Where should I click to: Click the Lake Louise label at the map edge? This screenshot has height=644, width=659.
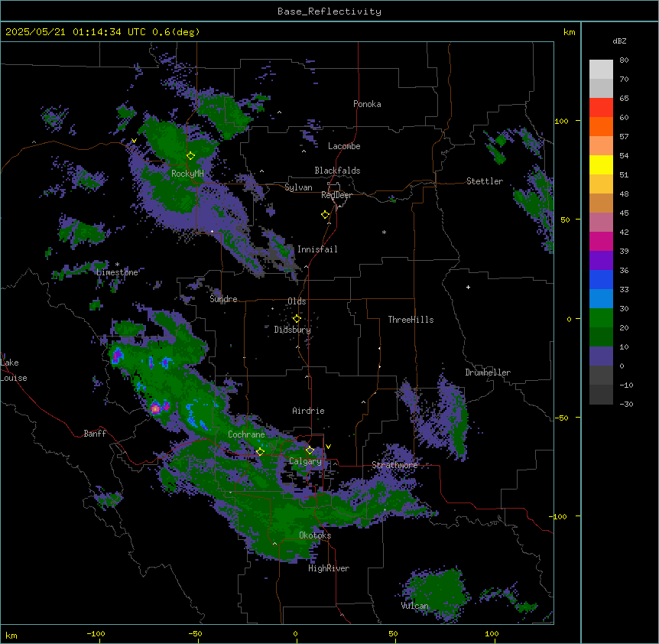[x=14, y=370]
